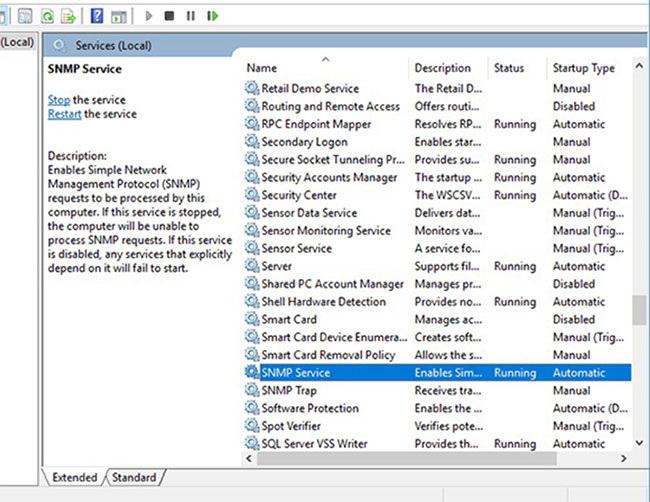
Task: Select the Smart Card service
Action: [289, 320]
